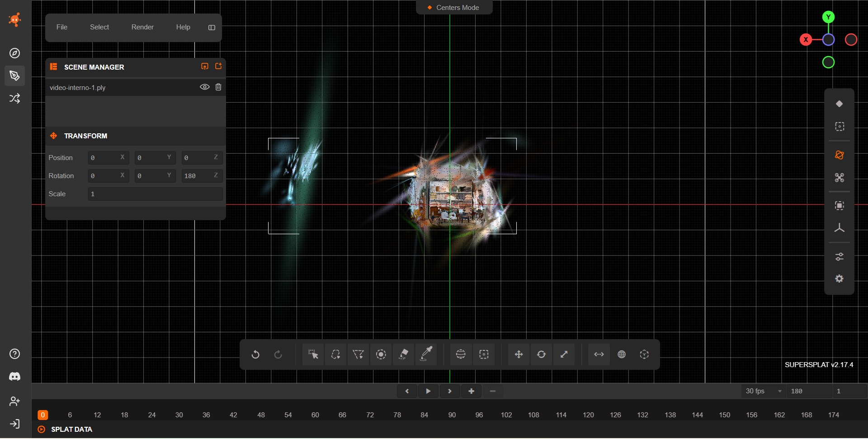The width and height of the screenshot is (868, 439).
Task: Delete video-interno-1.ply with trash icon
Action: click(x=218, y=87)
